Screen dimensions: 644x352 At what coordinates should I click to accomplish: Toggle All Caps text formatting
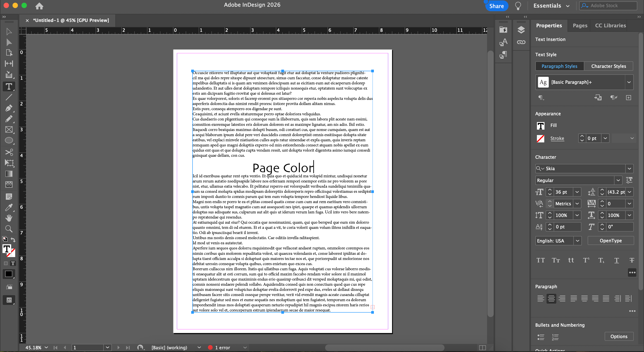[x=540, y=260]
